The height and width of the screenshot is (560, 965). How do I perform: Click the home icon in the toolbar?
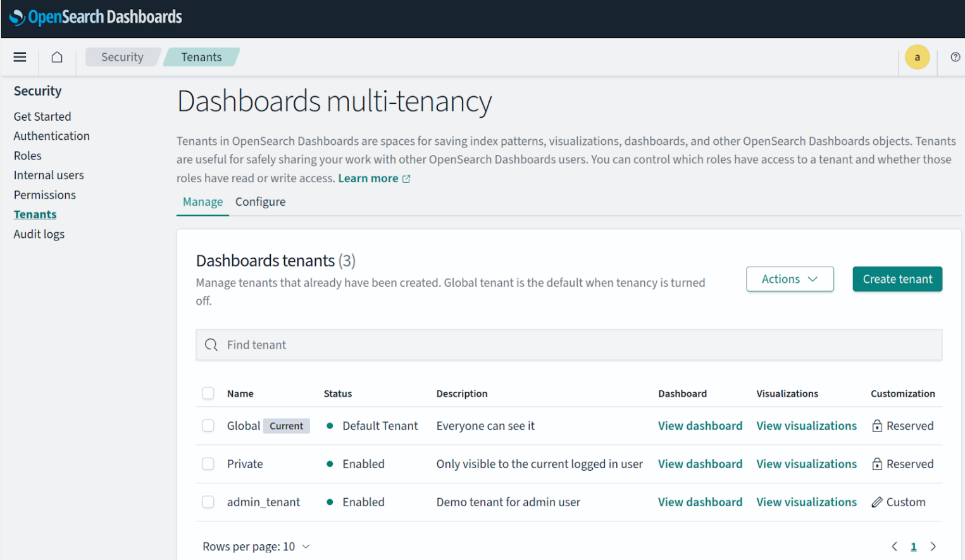point(56,57)
